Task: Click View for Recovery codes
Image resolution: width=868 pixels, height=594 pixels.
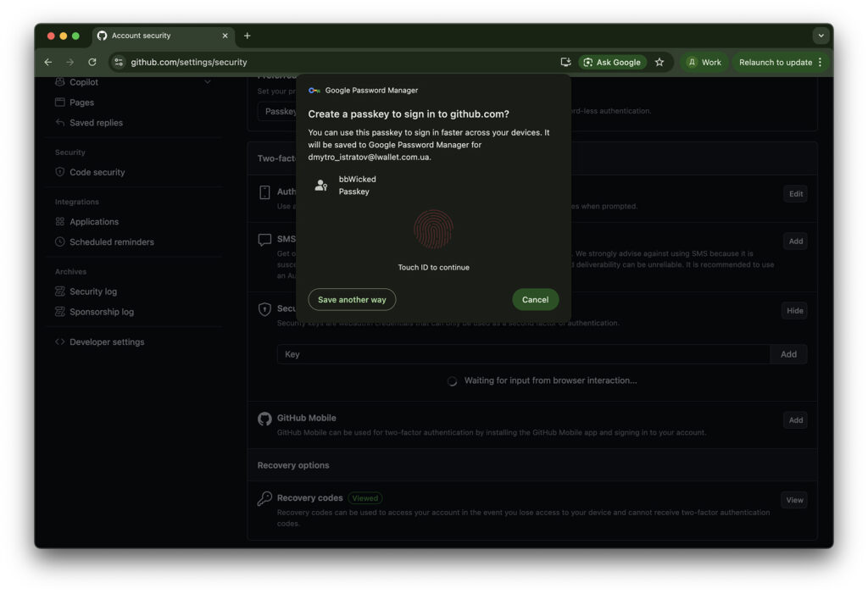Action: (794, 500)
